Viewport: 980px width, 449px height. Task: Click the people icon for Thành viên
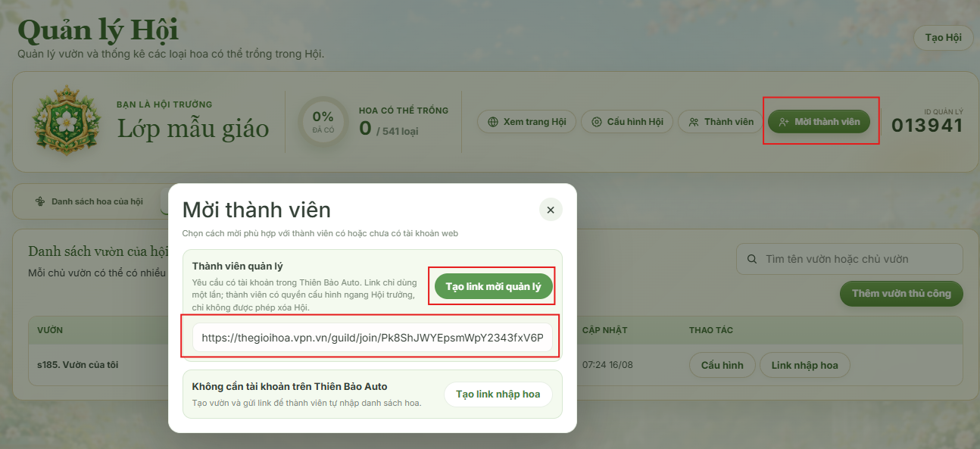click(694, 122)
